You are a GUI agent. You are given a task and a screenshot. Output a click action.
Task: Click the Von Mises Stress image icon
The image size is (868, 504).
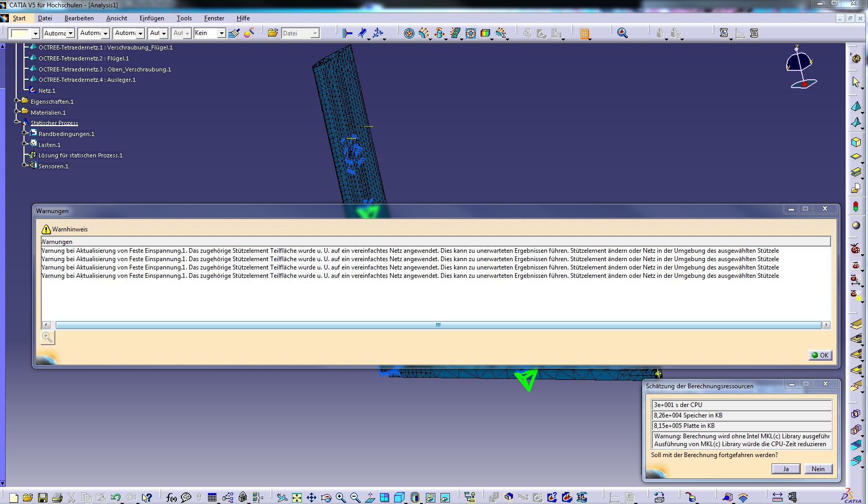[x=542, y=33]
